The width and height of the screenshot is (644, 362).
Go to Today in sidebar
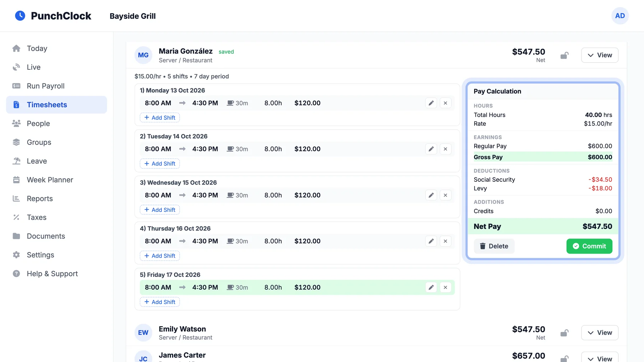[x=57, y=48]
